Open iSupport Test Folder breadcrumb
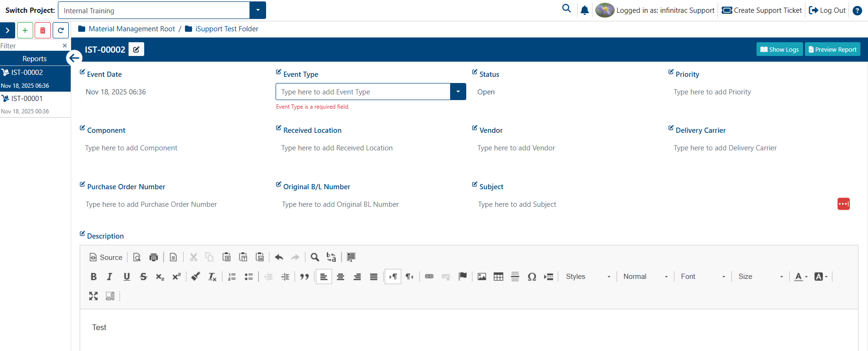The width and height of the screenshot is (868, 351). coord(227,29)
